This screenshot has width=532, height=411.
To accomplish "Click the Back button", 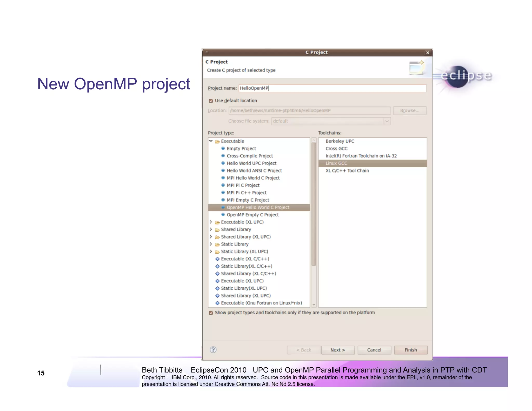I will coord(304,350).
